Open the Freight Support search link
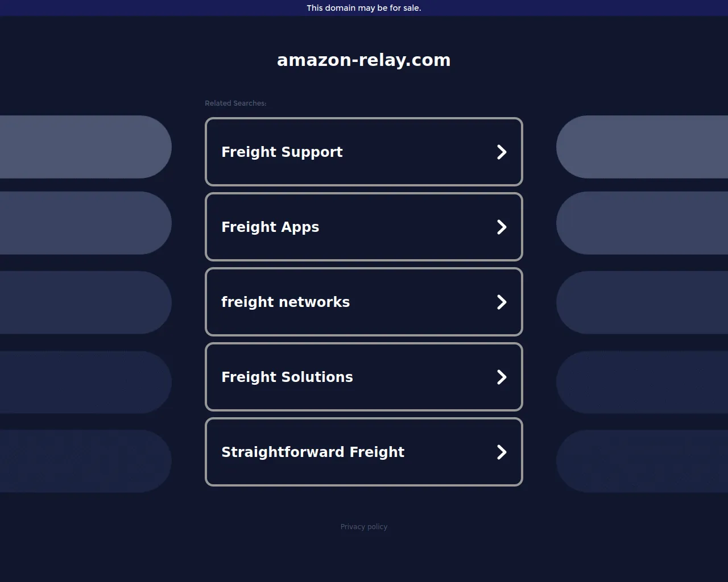Screen dimensions: 728x582 pyautogui.click(x=282, y=152)
